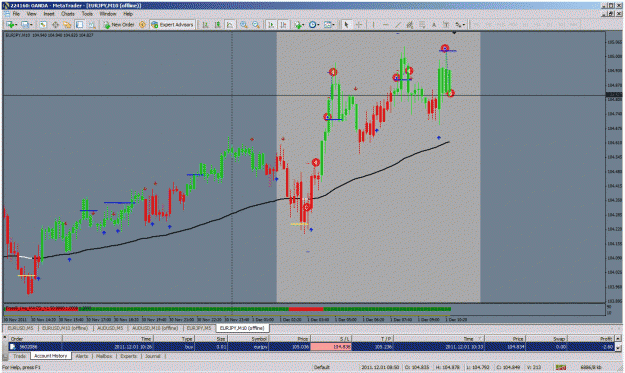Switch to bar chart icon
This screenshot has width=625, height=373.
tap(205, 25)
